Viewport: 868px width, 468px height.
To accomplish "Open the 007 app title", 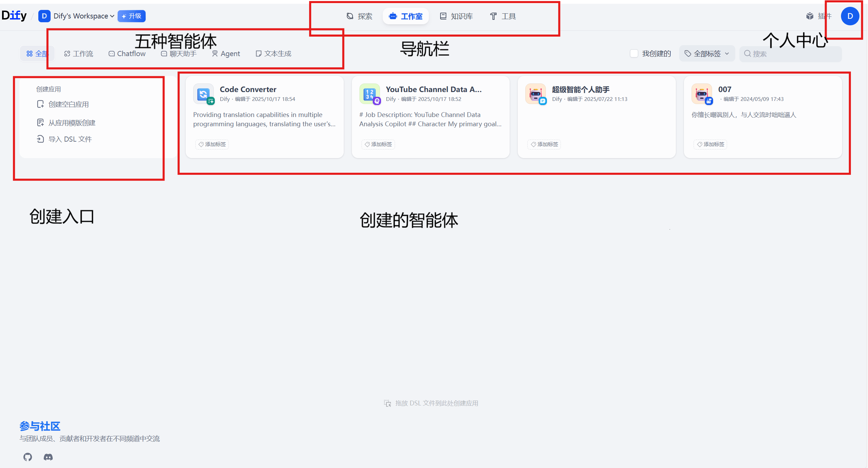I will [725, 90].
